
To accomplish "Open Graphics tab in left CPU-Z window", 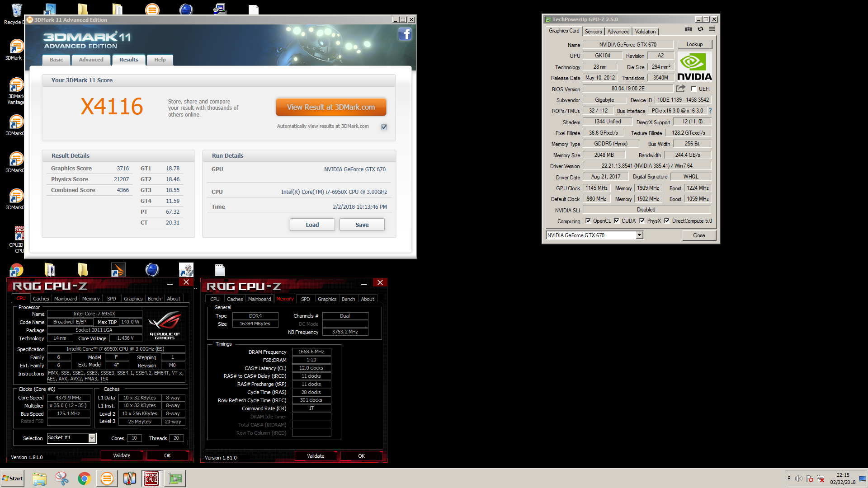I will (133, 299).
